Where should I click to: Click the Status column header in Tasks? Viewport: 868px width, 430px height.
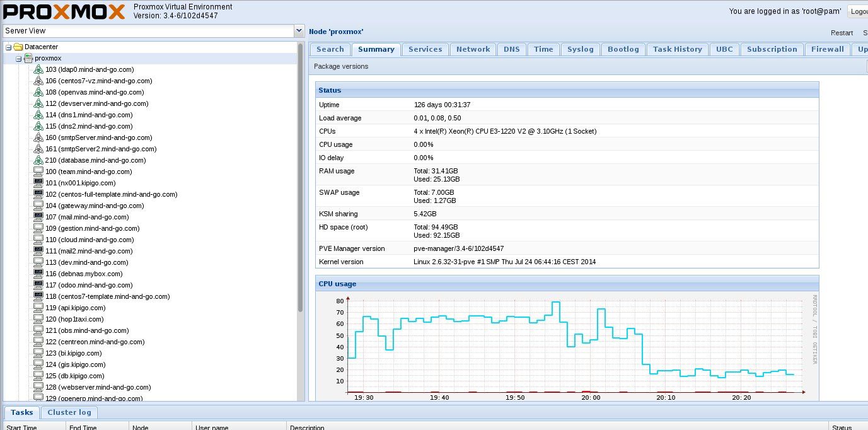(x=848, y=426)
